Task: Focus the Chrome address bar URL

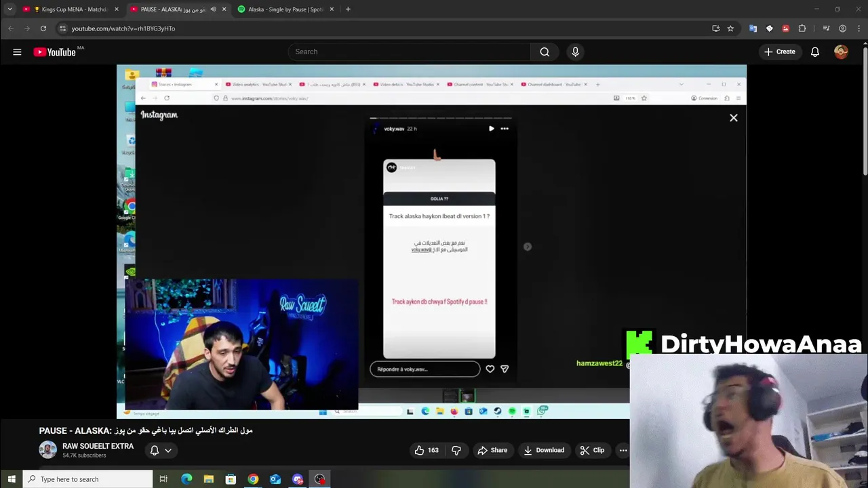Action: point(123,28)
